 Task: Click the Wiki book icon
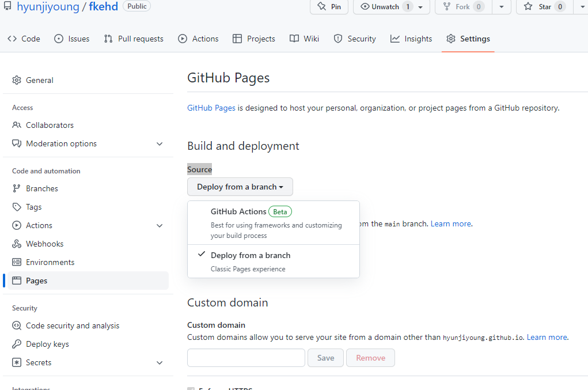[x=294, y=39]
